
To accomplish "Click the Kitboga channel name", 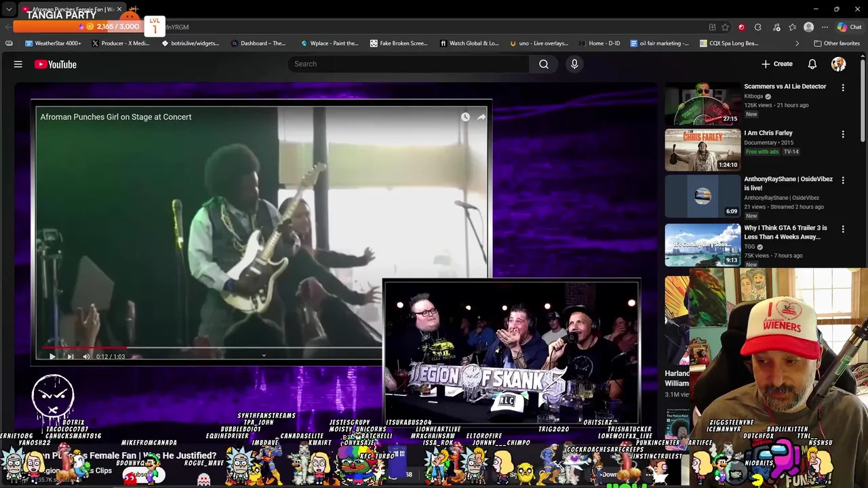I will (x=753, y=96).
